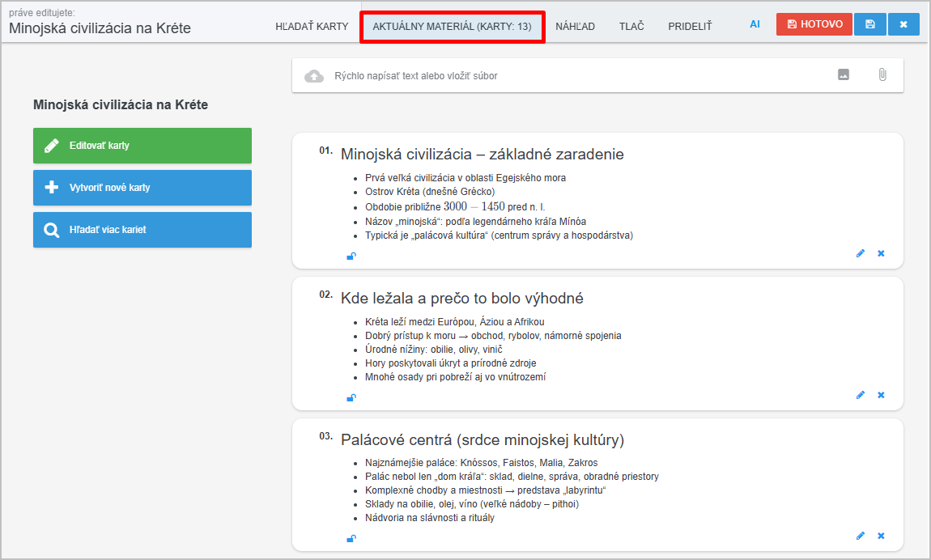Screen dimensions: 931x560
Task: Edit card 02 using its pencil icon
Action: (x=860, y=395)
